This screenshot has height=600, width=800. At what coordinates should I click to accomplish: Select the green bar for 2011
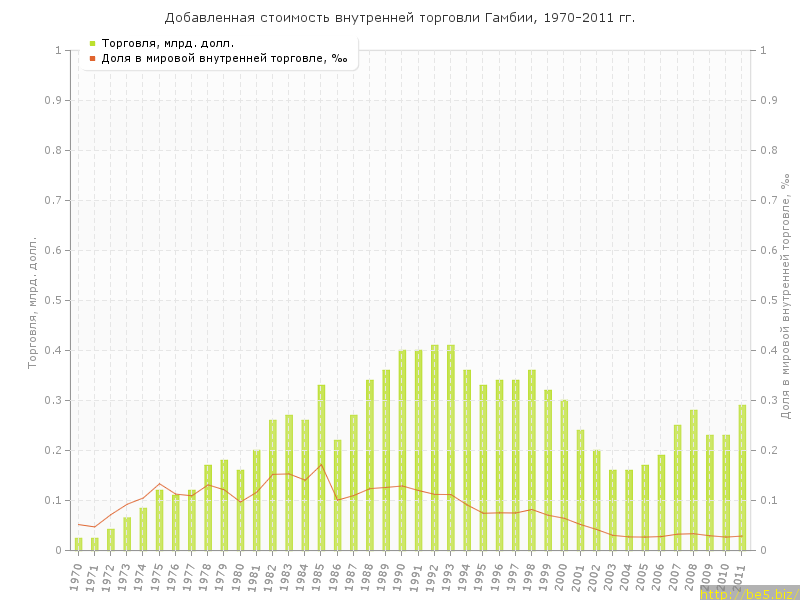click(742, 477)
